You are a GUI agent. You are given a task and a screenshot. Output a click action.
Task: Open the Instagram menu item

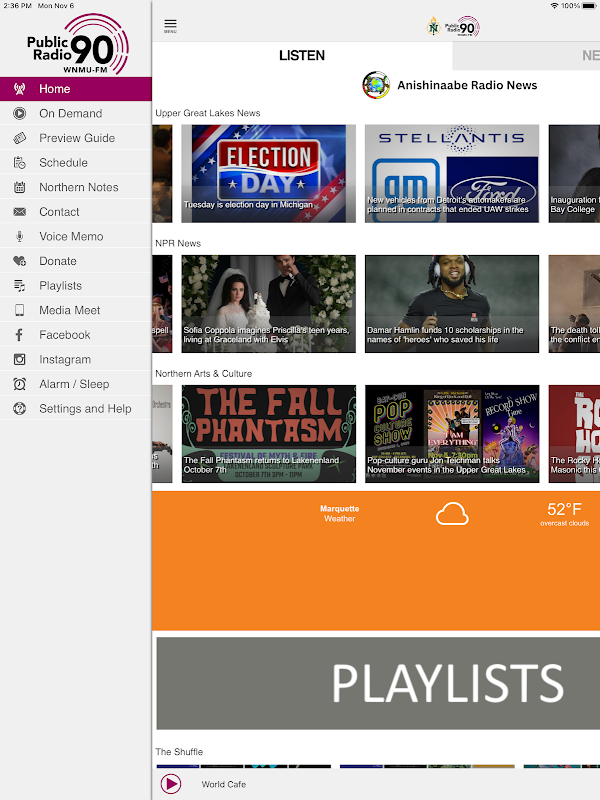[76, 359]
